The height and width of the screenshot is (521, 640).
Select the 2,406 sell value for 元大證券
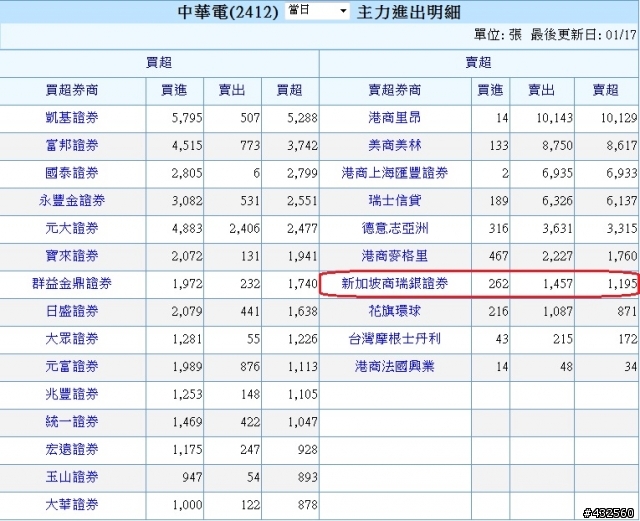pyautogui.click(x=244, y=229)
